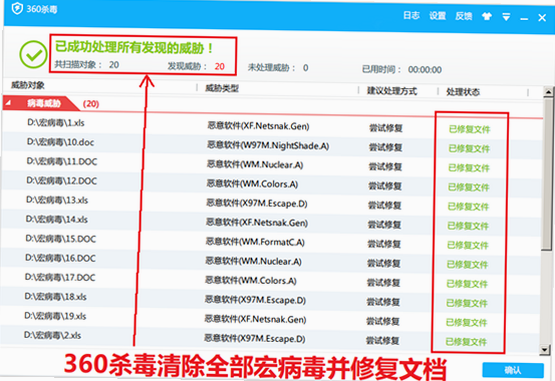Open the 设置 settings menu

(x=437, y=16)
